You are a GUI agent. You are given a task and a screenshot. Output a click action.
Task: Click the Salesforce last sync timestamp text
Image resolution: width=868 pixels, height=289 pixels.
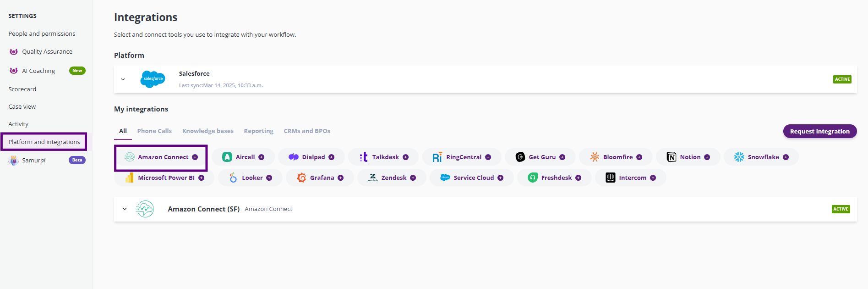point(221,86)
